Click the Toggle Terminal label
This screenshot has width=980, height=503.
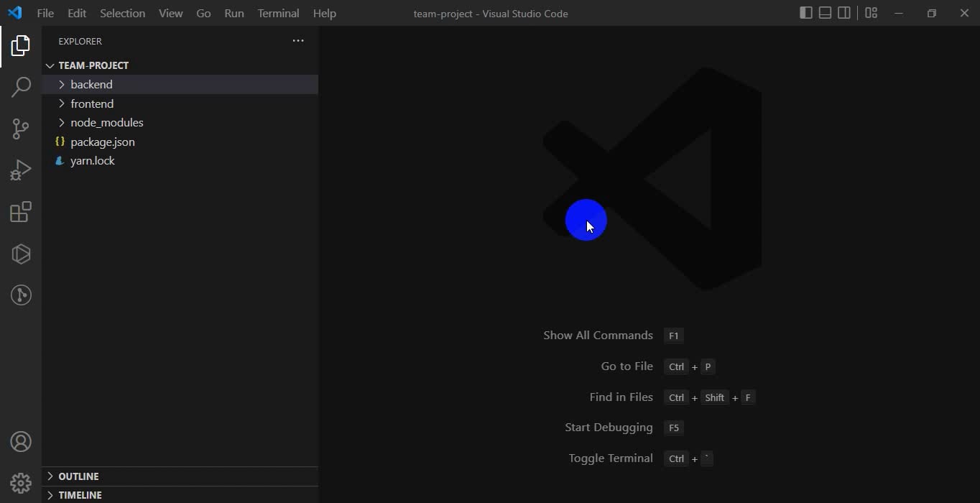click(x=611, y=458)
